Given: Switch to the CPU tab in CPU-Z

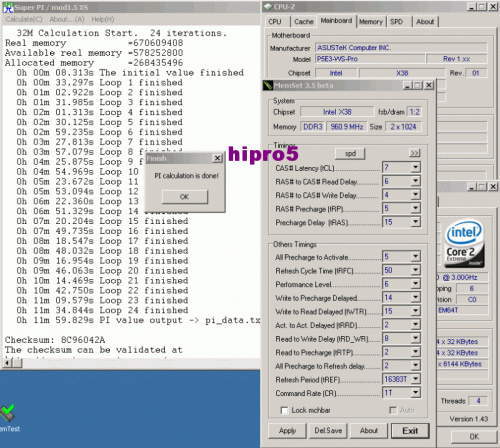Looking at the screenshot, I should 275,22.
